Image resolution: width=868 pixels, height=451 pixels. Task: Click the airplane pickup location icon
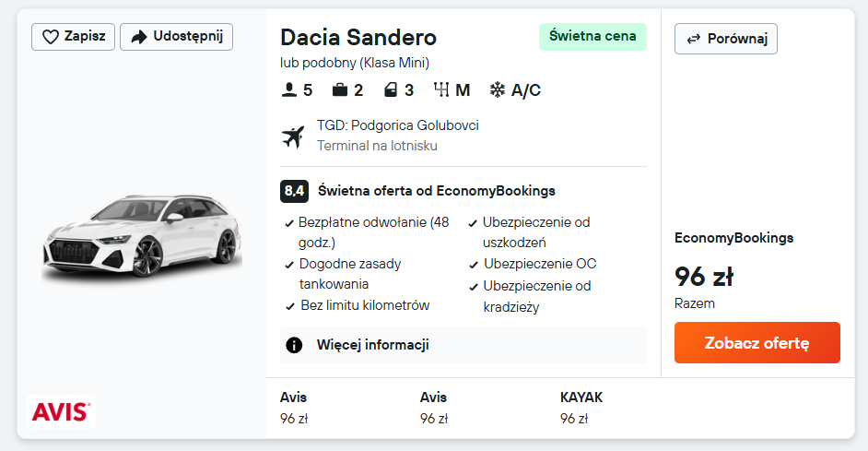[x=293, y=136]
